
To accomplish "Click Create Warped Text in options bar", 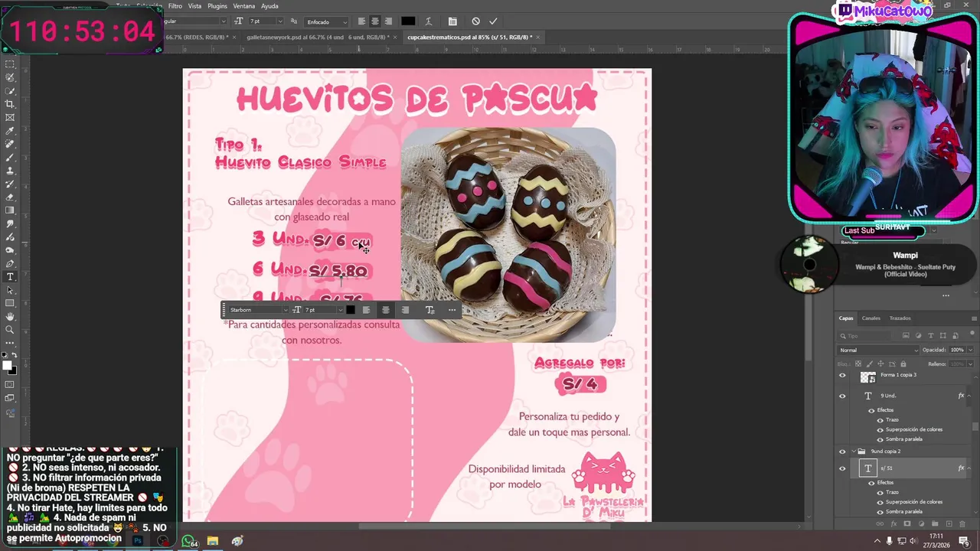I will 429,21.
